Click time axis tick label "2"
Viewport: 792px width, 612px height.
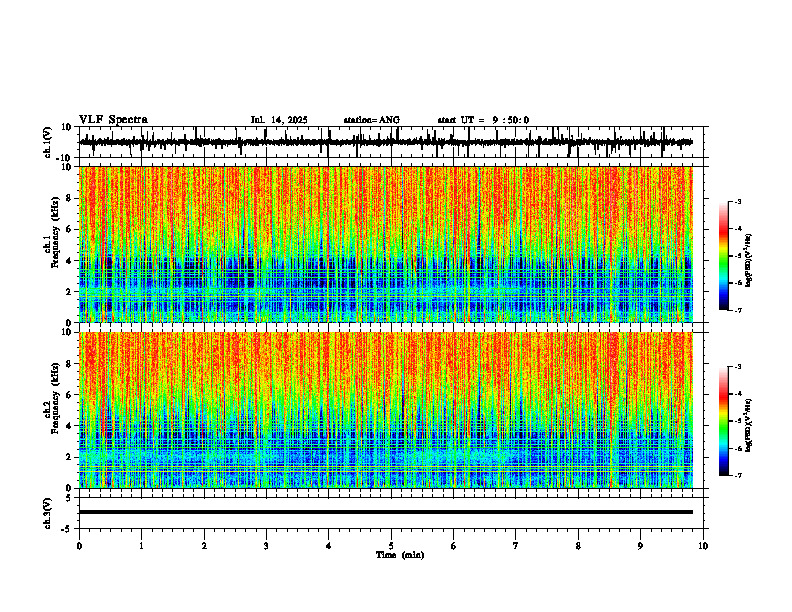pyautogui.click(x=204, y=546)
